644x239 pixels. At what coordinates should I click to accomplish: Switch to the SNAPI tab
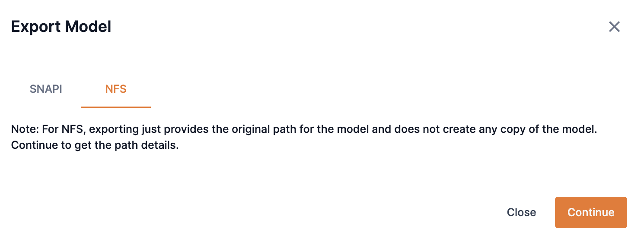pos(46,89)
